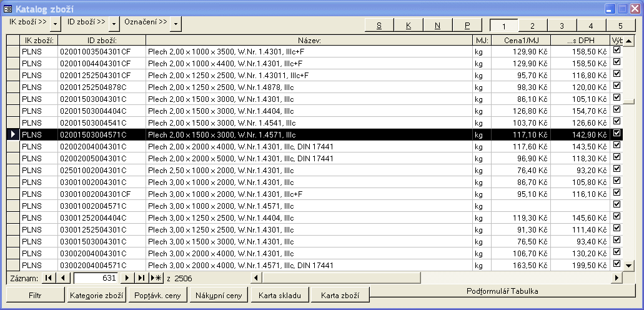
Task: Click the Katalog zboží title bar icon
Action: click(7, 9)
